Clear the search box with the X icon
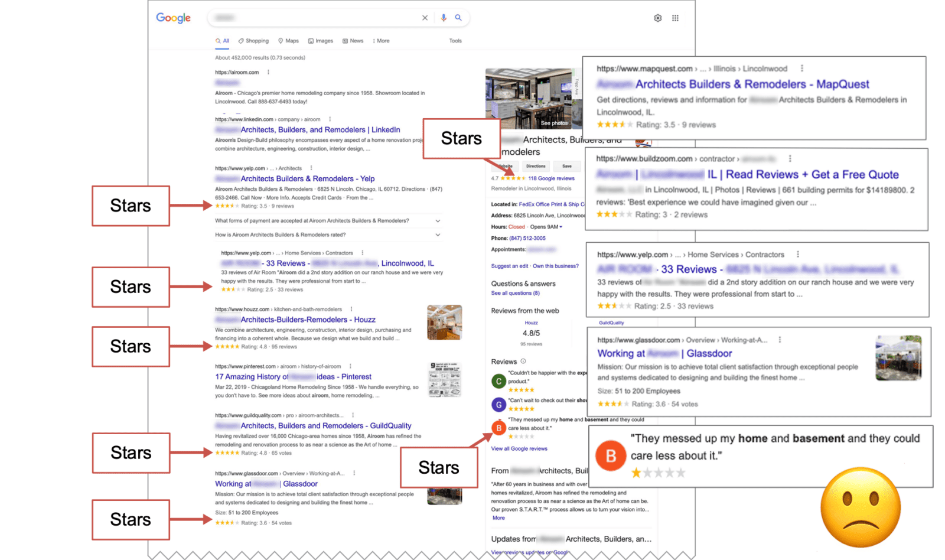945x560 pixels. tap(425, 18)
